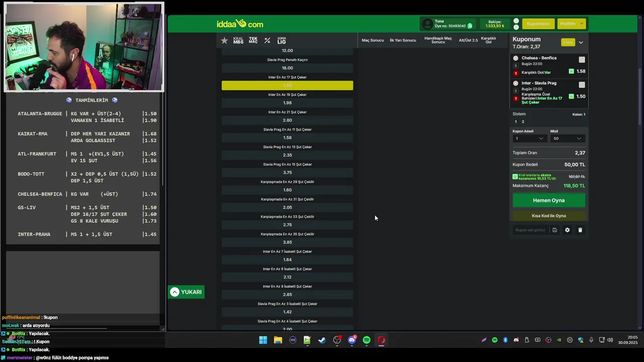This screenshot has width=644, height=362.
Task: Open File Explorer from the taskbar
Action: [x=278, y=340]
